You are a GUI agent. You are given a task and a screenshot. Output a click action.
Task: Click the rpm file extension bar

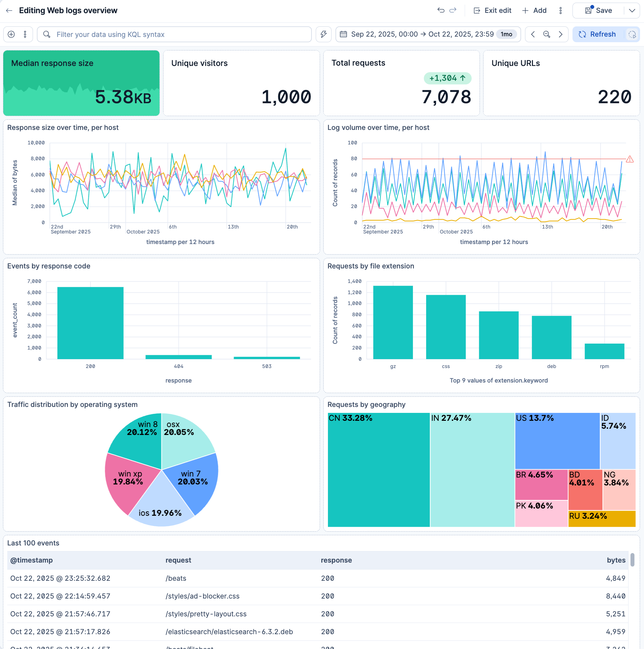(604, 351)
